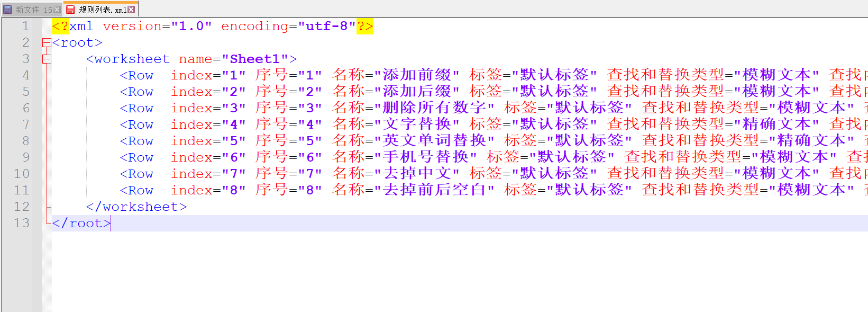Viewport: 868px width, 312px height.
Task: Click 序号="3" attribute on line 6
Action: [x=289, y=108]
